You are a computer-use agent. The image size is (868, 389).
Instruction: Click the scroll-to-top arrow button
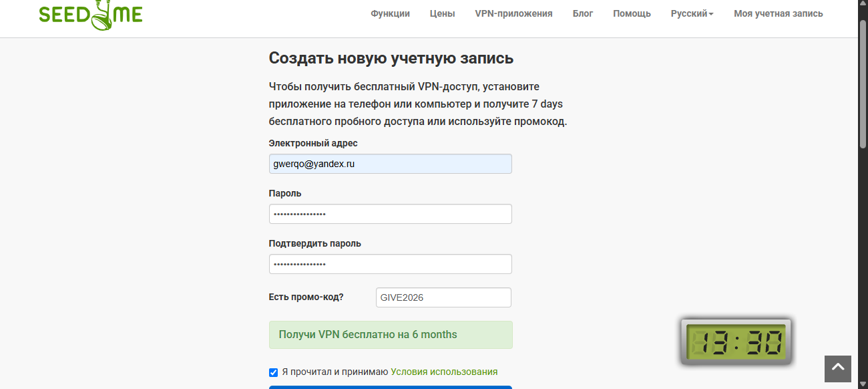point(838,368)
